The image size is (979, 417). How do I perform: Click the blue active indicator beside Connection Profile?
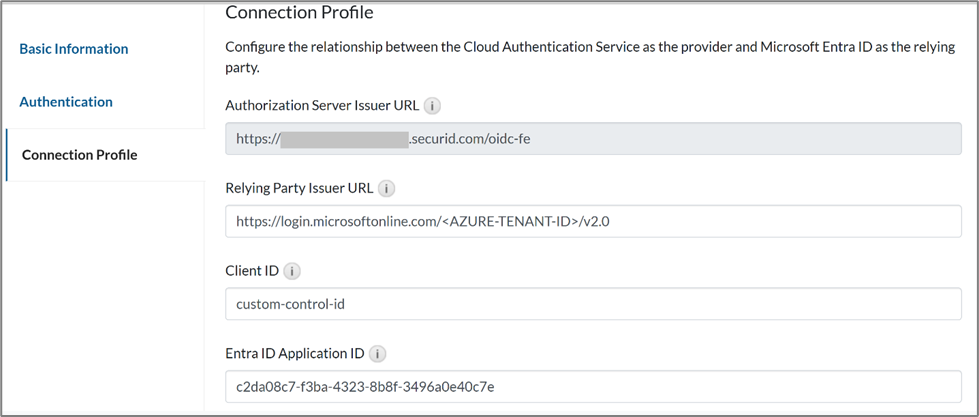coord(6,155)
